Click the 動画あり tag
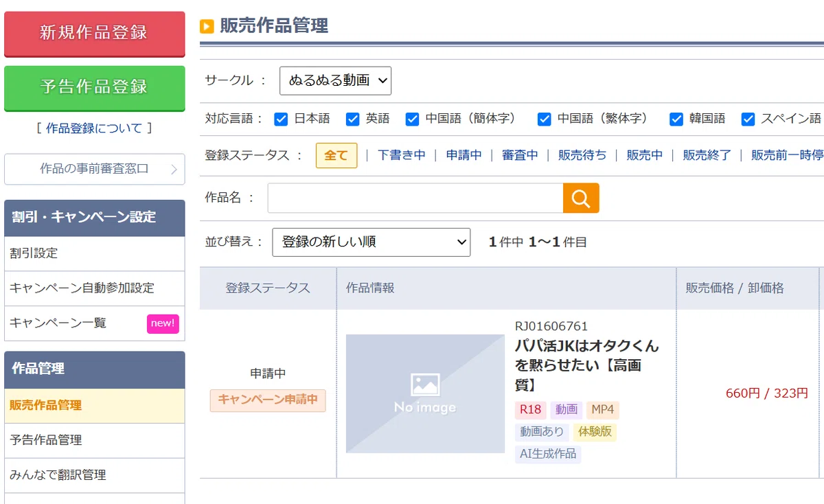This screenshot has height=504, width=824. [x=542, y=432]
